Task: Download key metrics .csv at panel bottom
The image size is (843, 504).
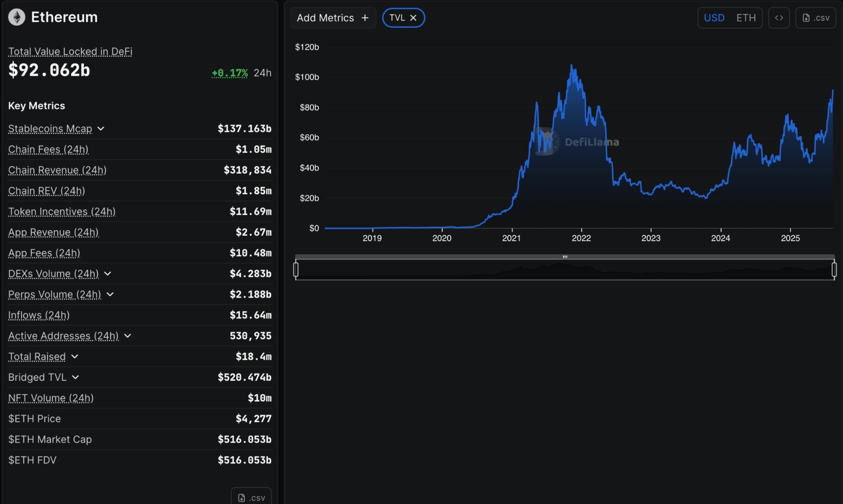Action: (x=251, y=497)
